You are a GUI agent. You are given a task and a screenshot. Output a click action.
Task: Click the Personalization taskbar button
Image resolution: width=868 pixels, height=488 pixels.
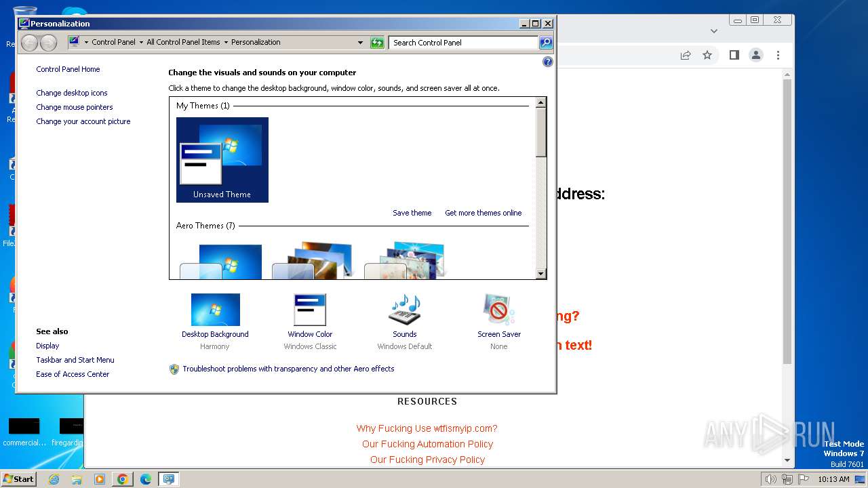click(x=168, y=479)
